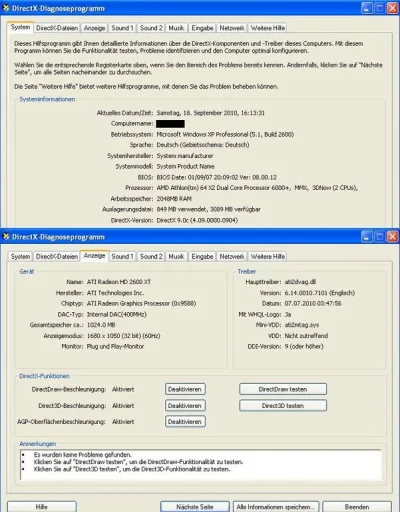The height and width of the screenshot is (512, 400).
Task: Select Anzeige tab in lower window
Action: [94, 256]
